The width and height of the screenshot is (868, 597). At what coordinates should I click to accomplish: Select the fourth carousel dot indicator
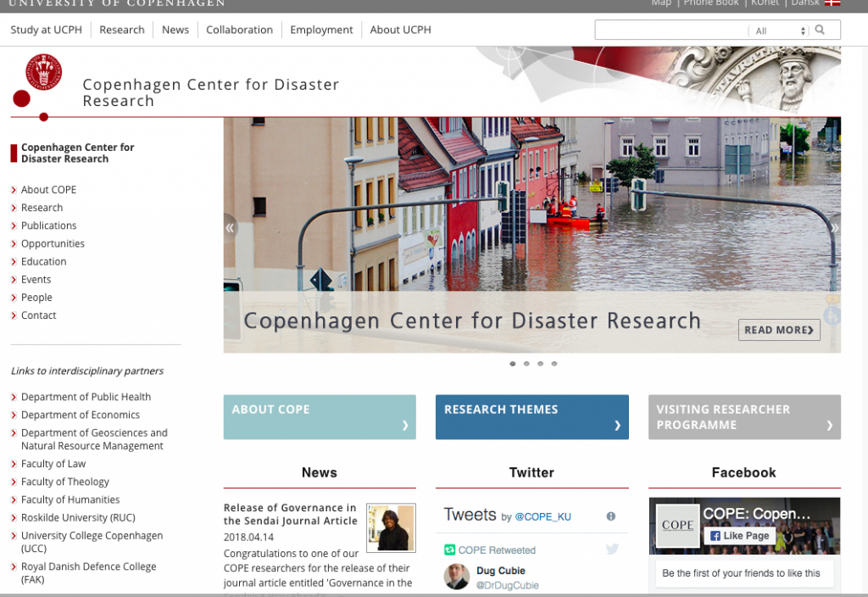(x=554, y=364)
